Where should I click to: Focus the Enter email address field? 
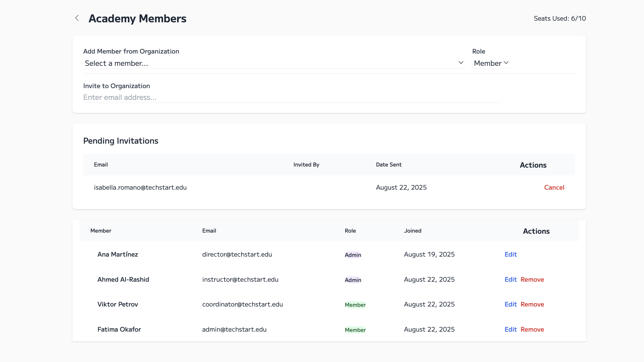click(292, 97)
